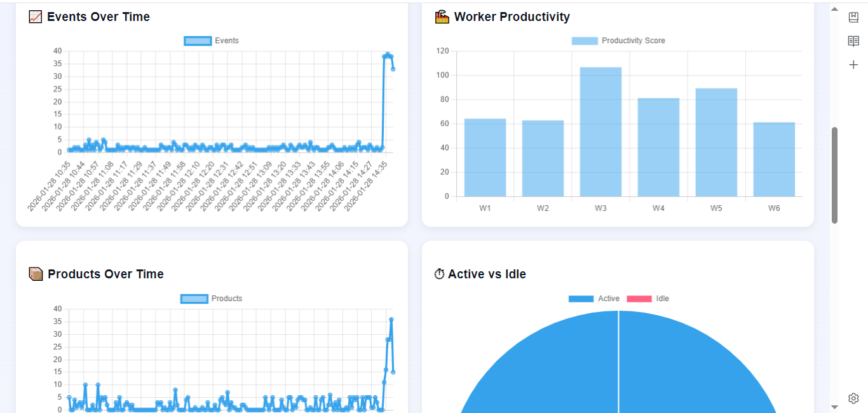Click the scrollbar up arrow

834,9
